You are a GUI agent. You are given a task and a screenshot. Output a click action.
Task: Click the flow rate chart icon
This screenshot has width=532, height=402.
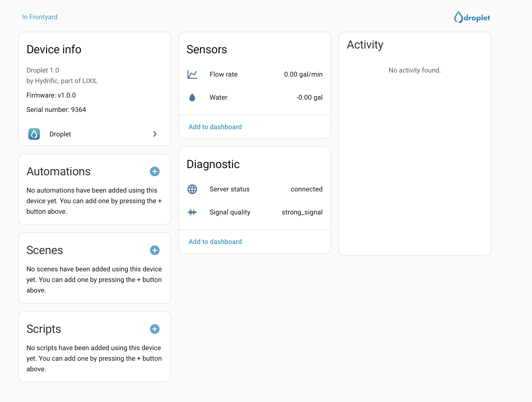pos(192,74)
